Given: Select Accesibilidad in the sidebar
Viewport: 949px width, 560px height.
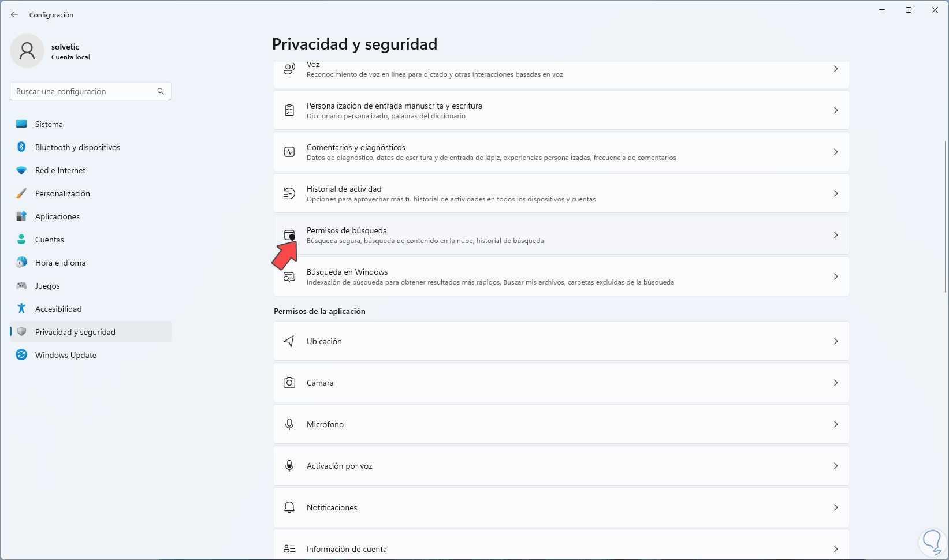Looking at the screenshot, I should (58, 309).
